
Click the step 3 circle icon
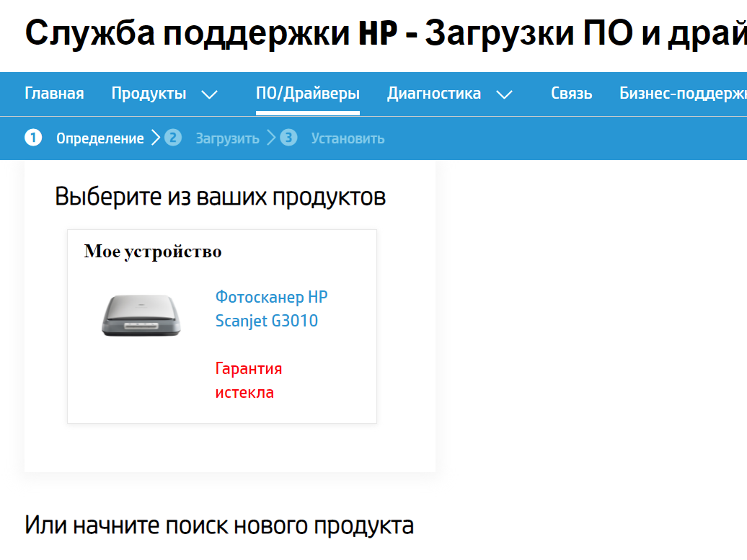point(288,138)
